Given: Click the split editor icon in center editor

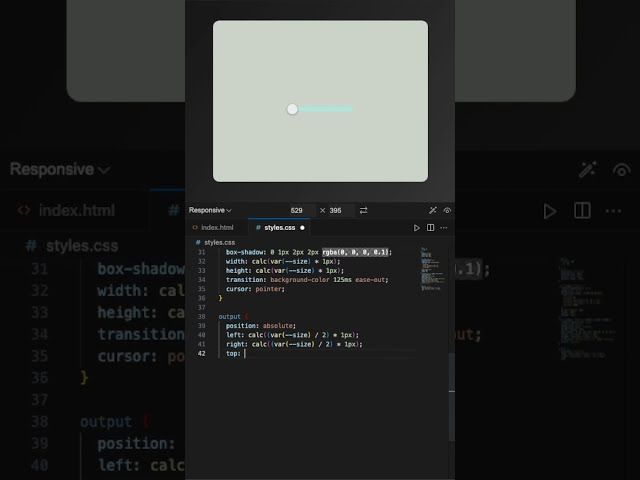Looking at the screenshot, I should 430,227.
